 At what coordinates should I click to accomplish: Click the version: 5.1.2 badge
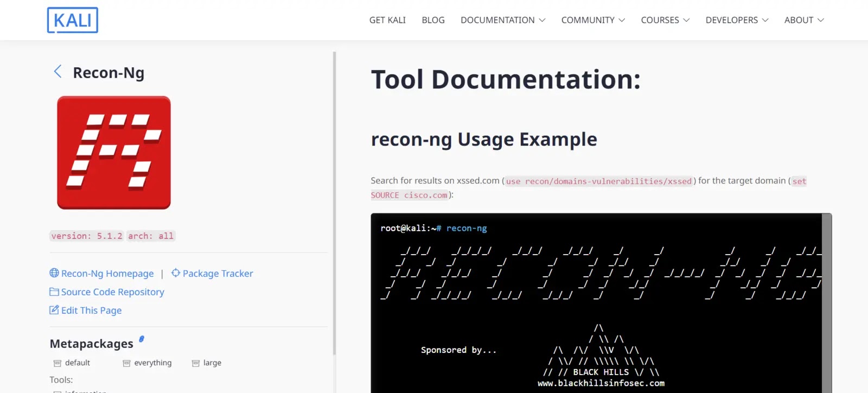tap(87, 236)
